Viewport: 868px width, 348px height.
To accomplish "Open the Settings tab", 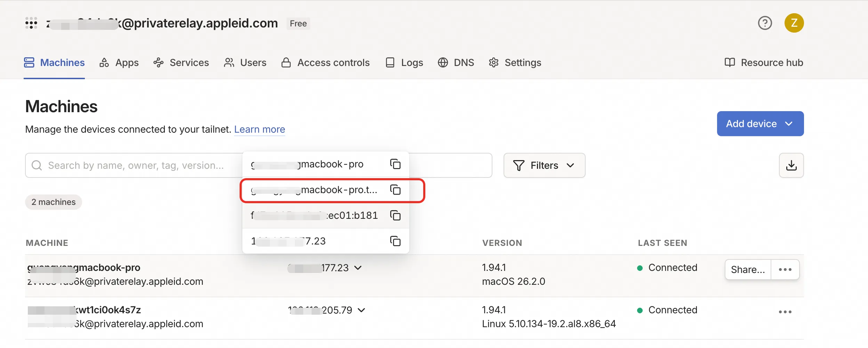I will click(x=515, y=63).
